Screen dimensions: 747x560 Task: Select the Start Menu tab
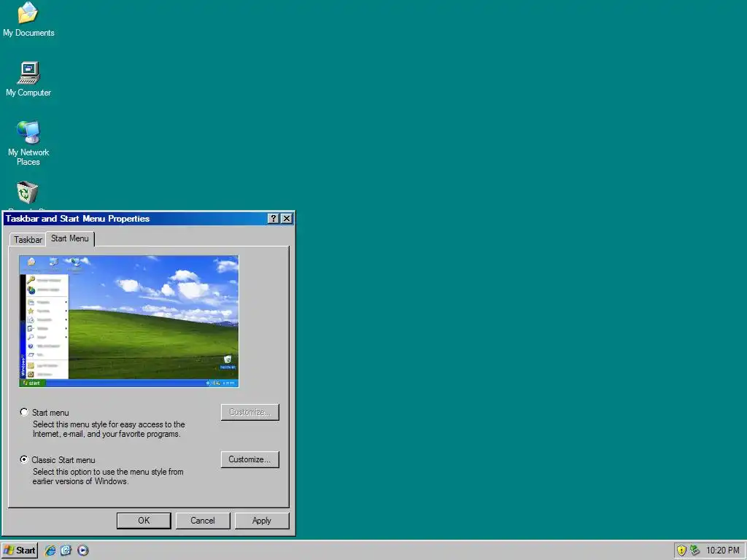coord(70,238)
